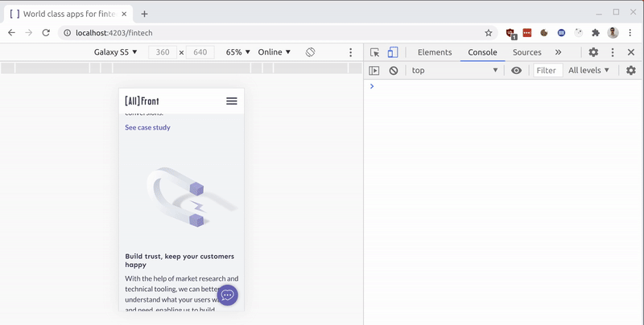The image size is (644, 325).
Task: Switch to the Elements tab
Action: 435,52
